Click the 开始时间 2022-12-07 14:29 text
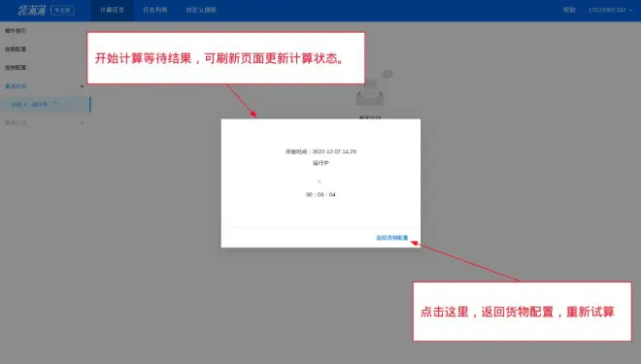Viewport: 641px width, 364px height. [x=320, y=151]
